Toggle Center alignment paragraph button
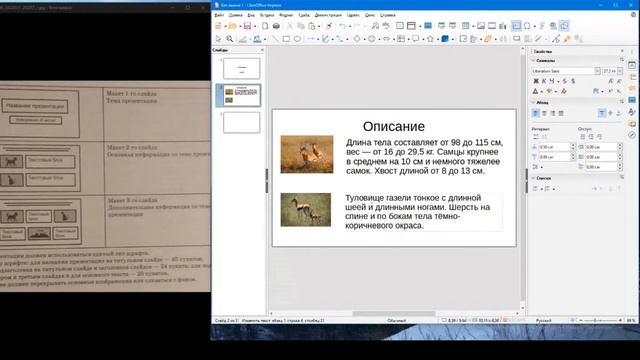 [544, 113]
